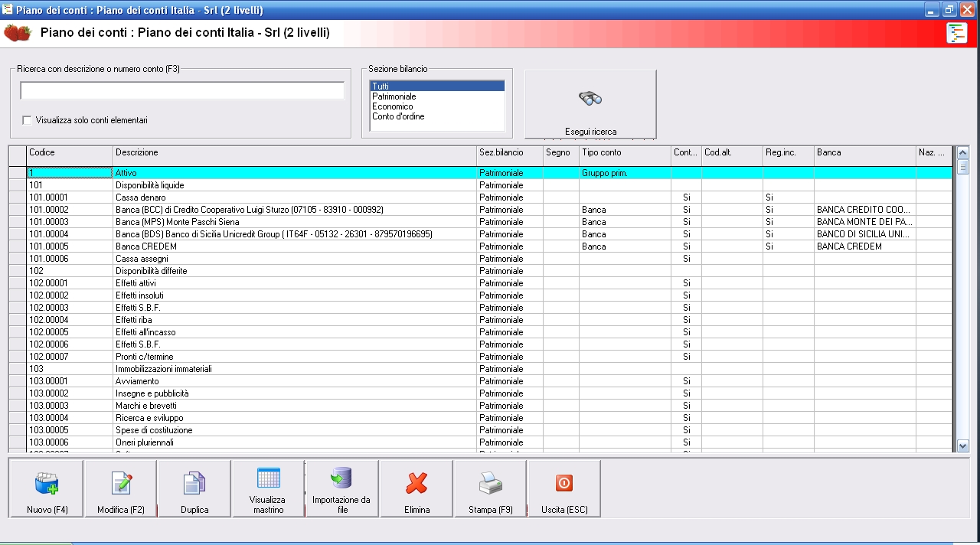
Task: Click the 'BANCO DI SICILIA UNI...' bank cell
Action: coord(865,234)
